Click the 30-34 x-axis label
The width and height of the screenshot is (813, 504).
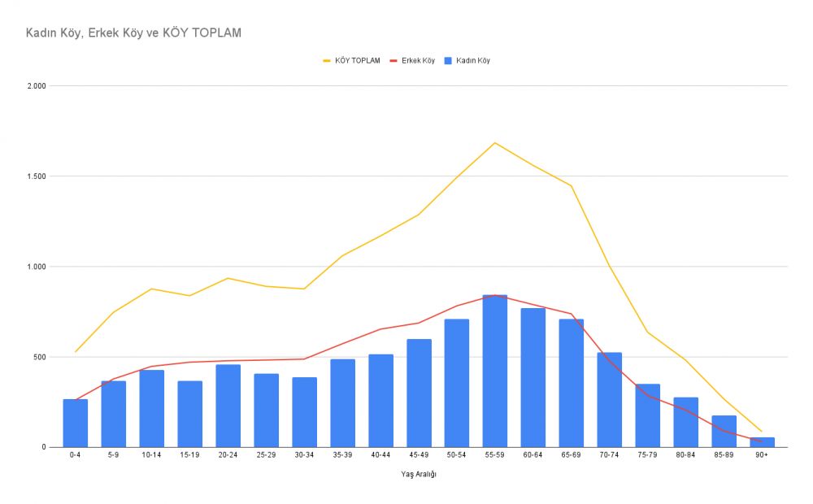point(304,455)
